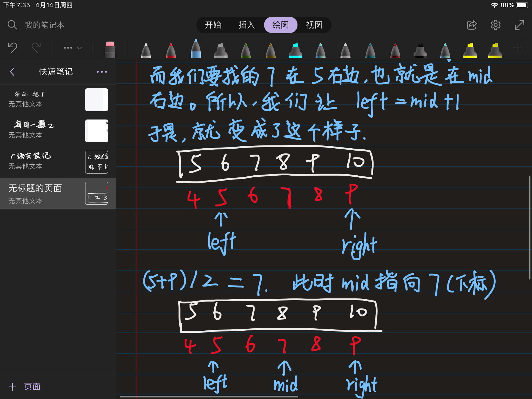Open the 每日一题2 page thumbnail
The width and height of the screenshot is (532, 399).
tap(96, 131)
